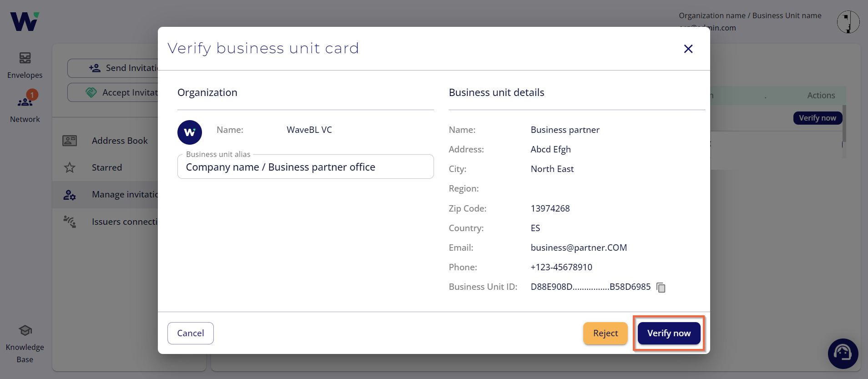This screenshot has height=379, width=868.
Task: Open the Network section icon
Action: 25,102
